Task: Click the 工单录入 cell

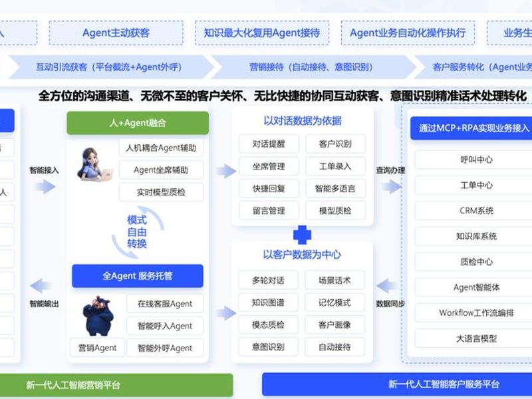Action: click(335, 166)
